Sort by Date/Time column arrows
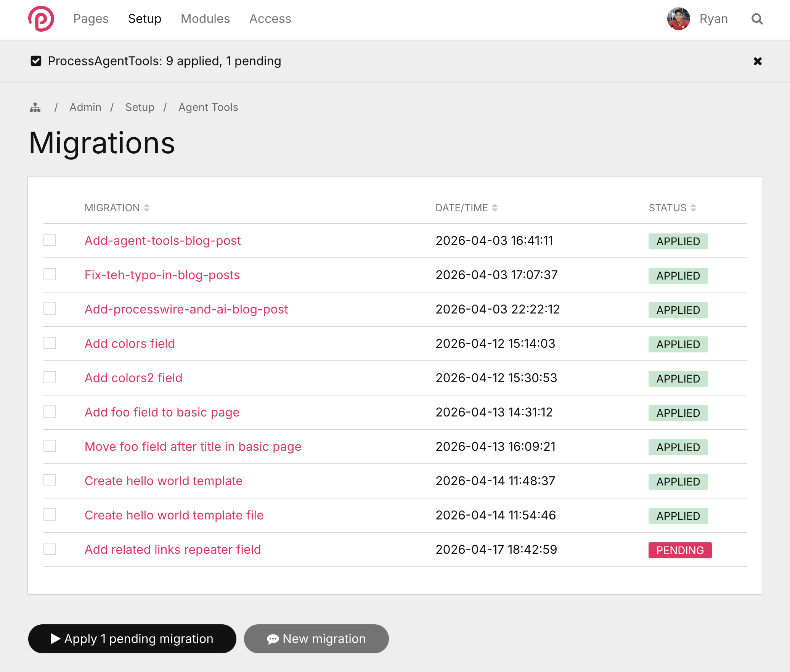The height and width of the screenshot is (672, 790). pyautogui.click(x=495, y=208)
